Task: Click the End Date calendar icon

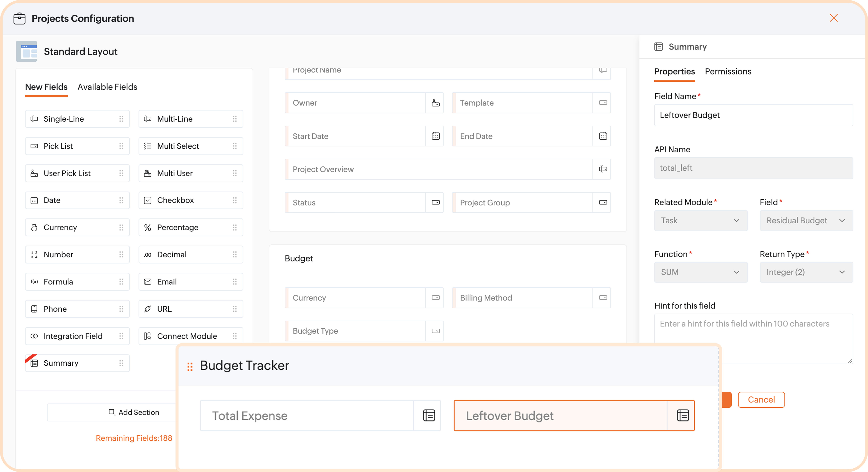Action: click(x=603, y=136)
